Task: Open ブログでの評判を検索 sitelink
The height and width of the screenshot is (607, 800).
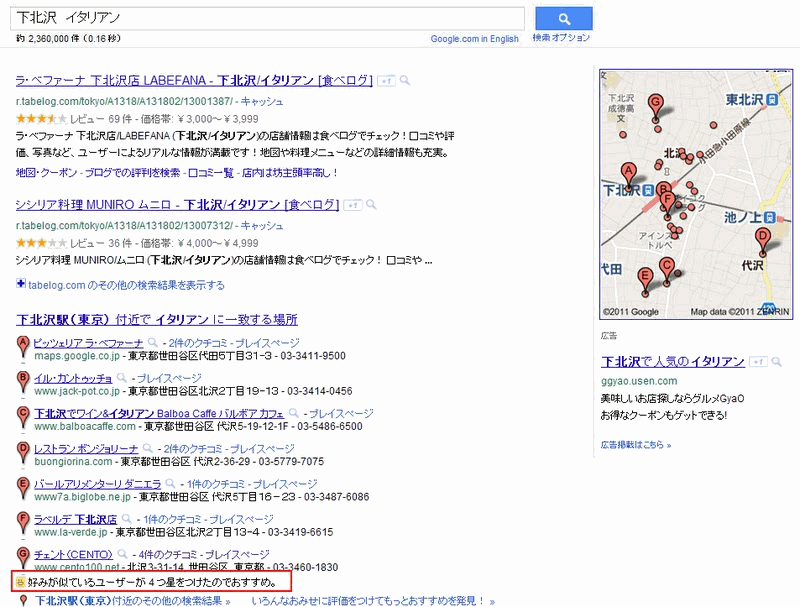Action: click(x=132, y=173)
